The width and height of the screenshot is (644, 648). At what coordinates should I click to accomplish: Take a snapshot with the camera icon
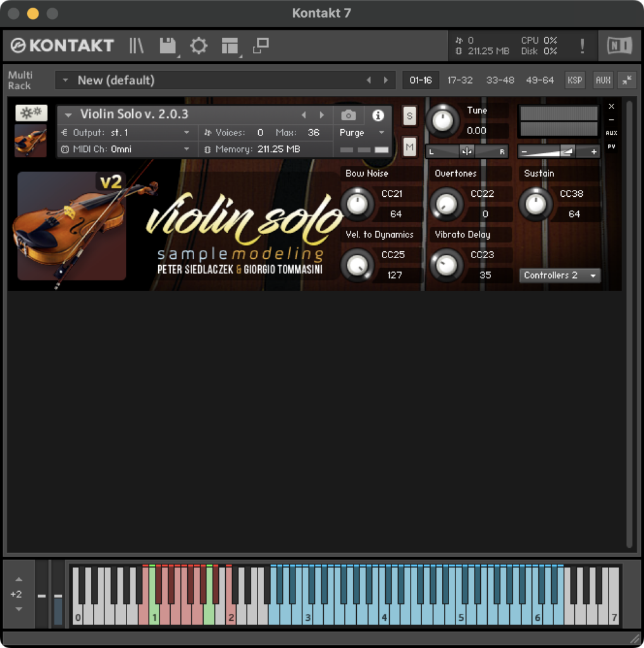coord(349,115)
